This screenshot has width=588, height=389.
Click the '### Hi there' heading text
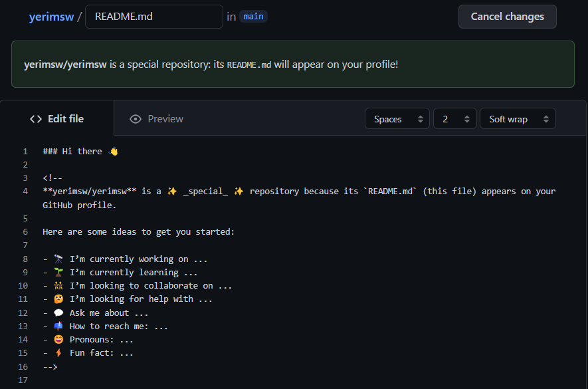pos(72,152)
